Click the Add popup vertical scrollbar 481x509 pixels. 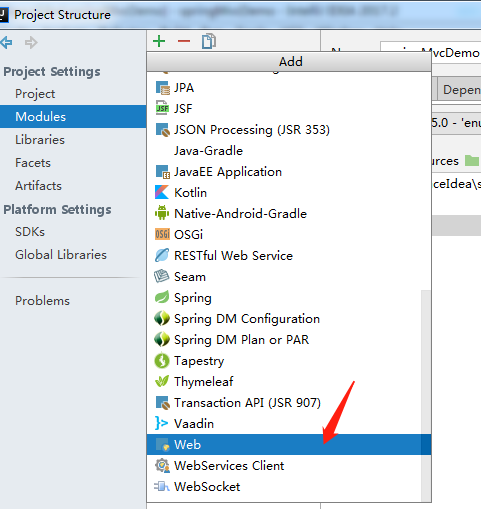(426, 395)
